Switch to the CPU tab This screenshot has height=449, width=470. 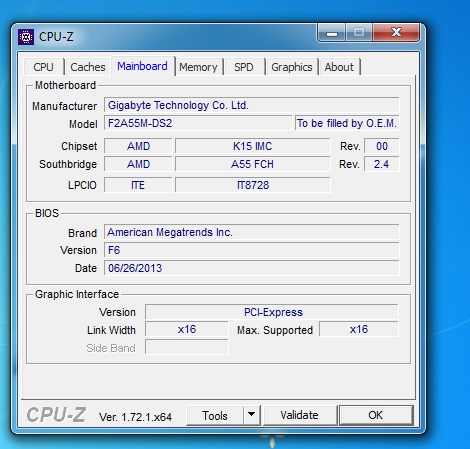(43, 67)
